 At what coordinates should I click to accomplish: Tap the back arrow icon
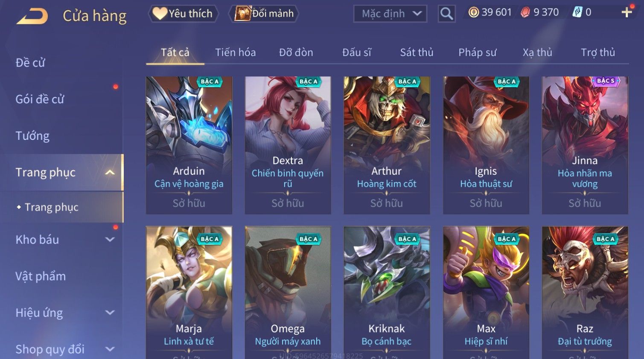point(32,17)
